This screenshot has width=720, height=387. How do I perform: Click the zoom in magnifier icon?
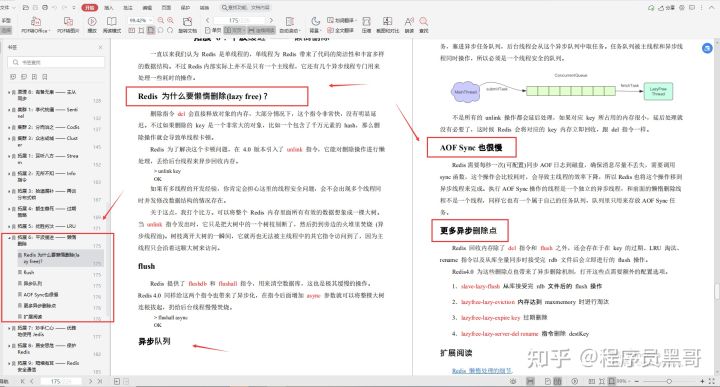tap(170, 21)
